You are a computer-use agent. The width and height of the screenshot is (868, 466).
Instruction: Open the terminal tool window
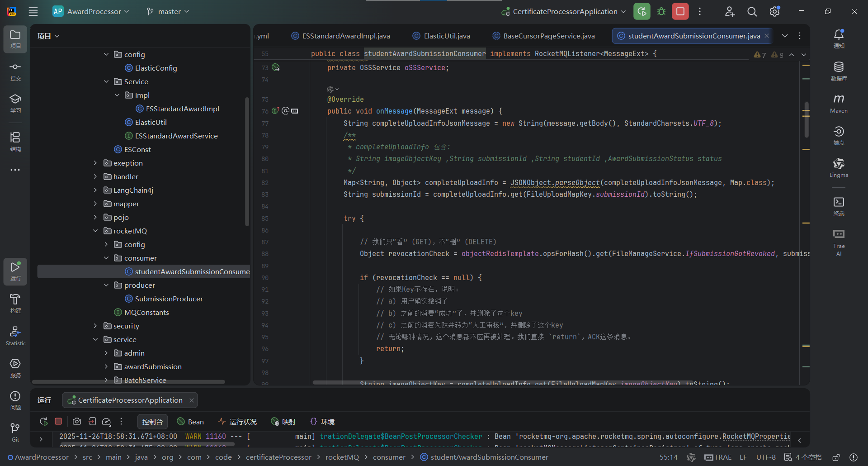tap(839, 206)
